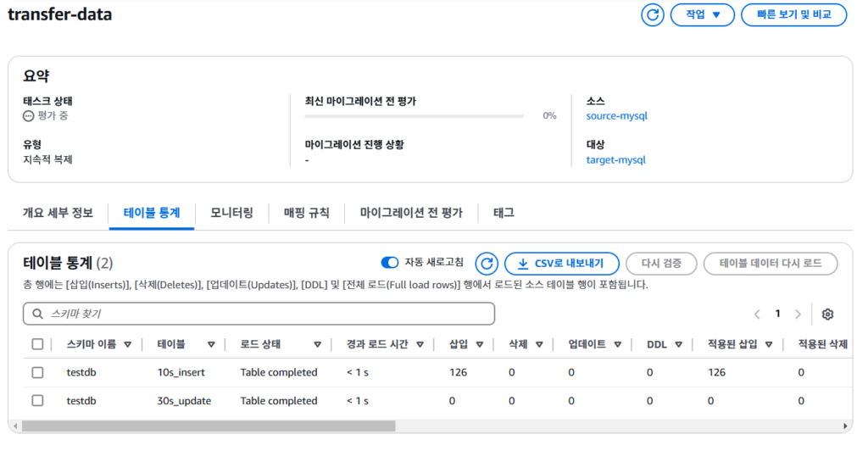Screen dimensions: 868x451
Task: Sort by the 삽입 column arrow
Action: [x=480, y=345]
